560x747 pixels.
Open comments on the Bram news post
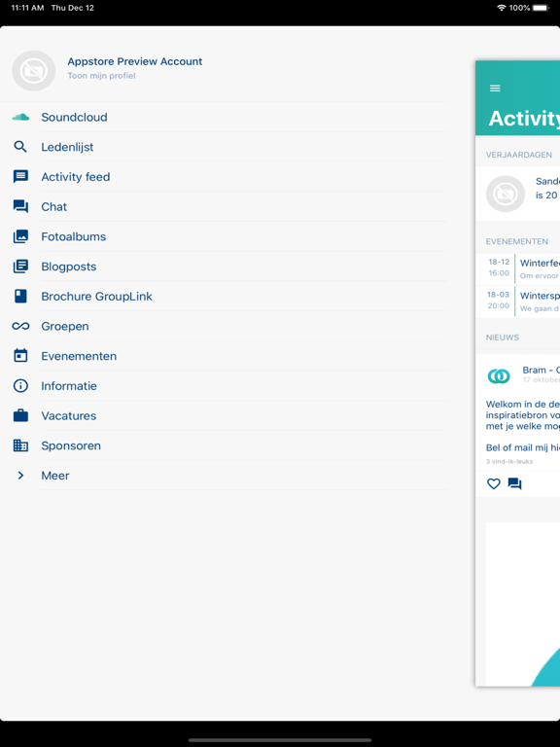click(514, 484)
